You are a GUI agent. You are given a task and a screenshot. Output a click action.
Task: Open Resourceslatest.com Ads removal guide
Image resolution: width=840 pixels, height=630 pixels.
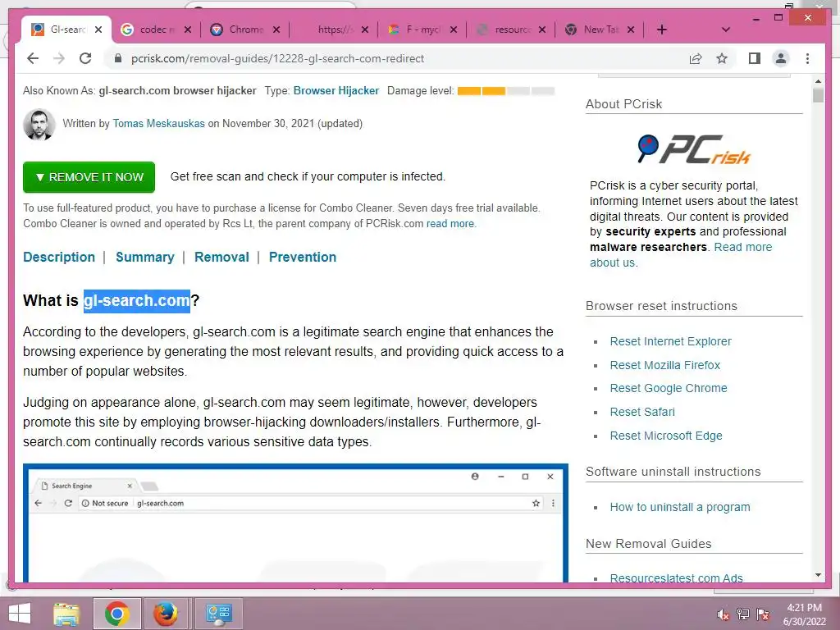(676, 577)
